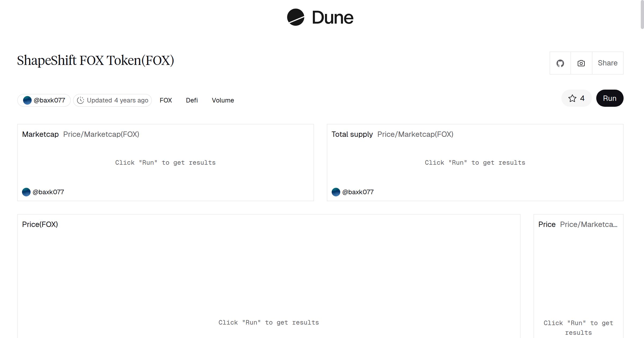This screenshot has width=644, height=338.
Task: Star this dashboard with star icon
Action: point(572,98)
